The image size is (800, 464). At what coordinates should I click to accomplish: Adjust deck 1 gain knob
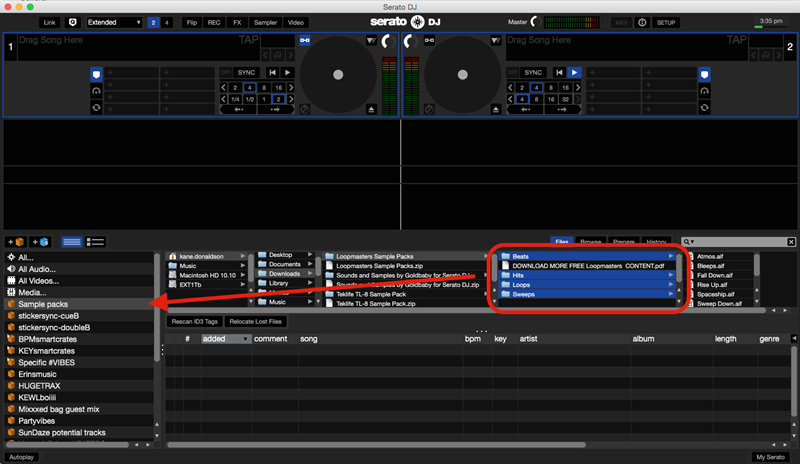coord(388,41)
